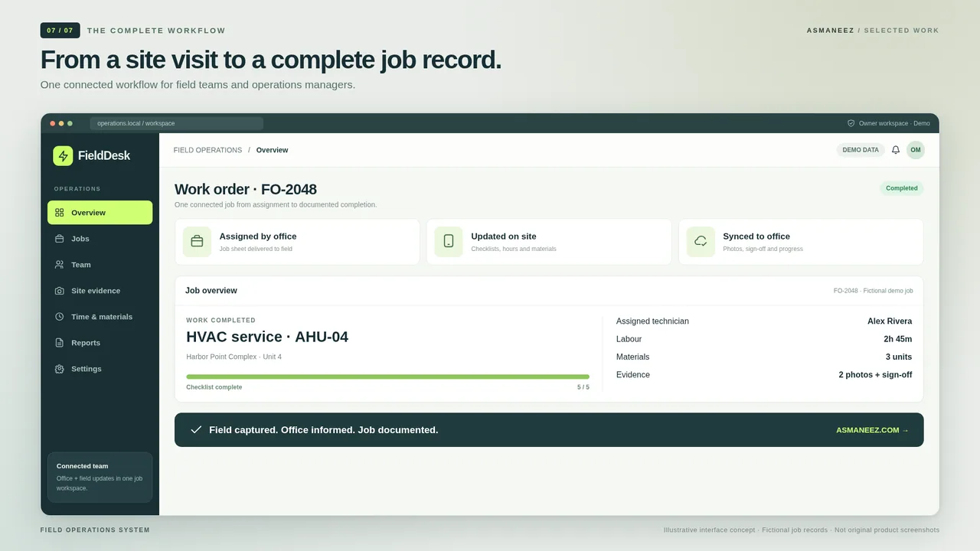This screenshot has width=980, height=551.
Task: Click the briefcase icon beside Jobs
Action: click(60, 239)
